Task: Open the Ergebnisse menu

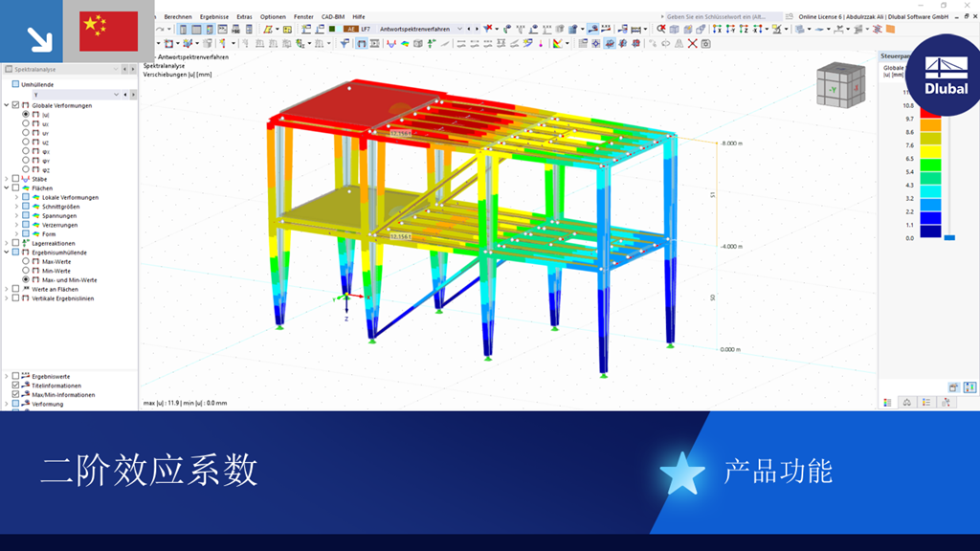Action: point(213,17)
